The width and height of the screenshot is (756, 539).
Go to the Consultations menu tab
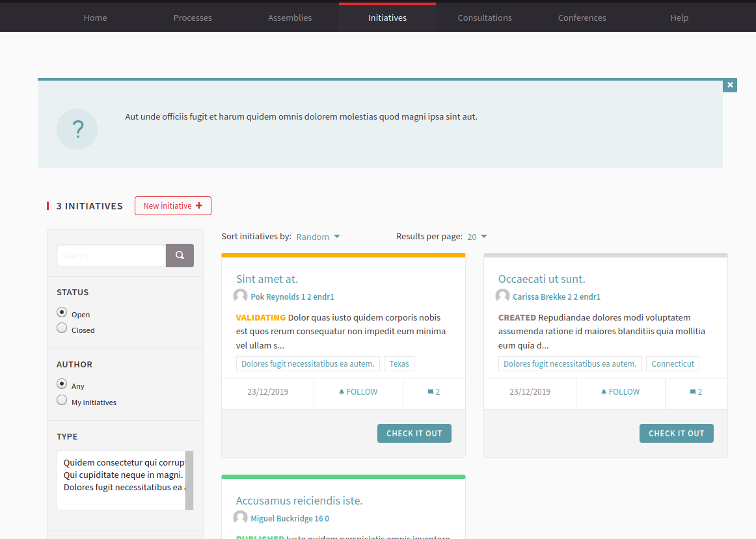coord(485,18)
